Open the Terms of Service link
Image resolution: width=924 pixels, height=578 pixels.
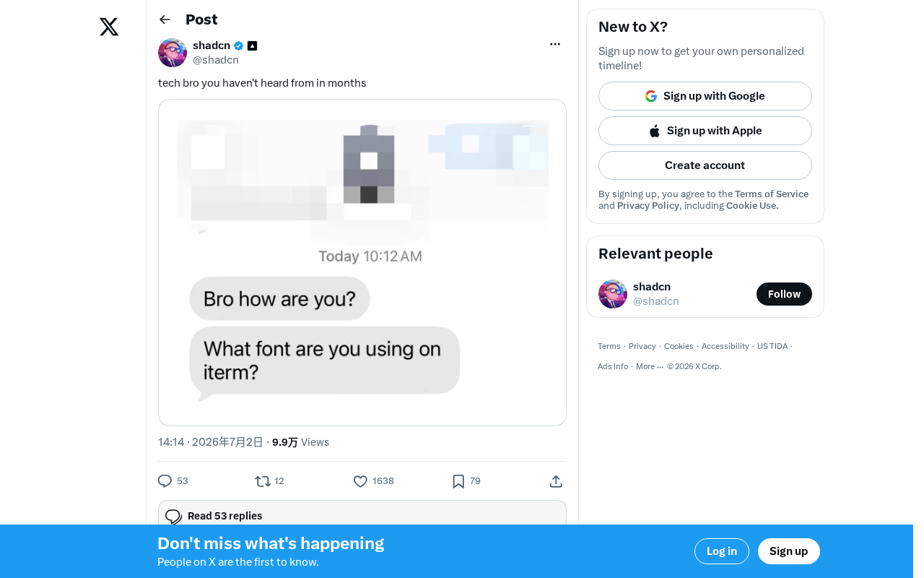point(772,194)
